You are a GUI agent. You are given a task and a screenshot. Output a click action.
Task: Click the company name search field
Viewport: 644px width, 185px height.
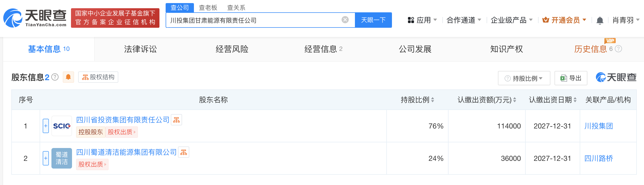click(255, 20)
